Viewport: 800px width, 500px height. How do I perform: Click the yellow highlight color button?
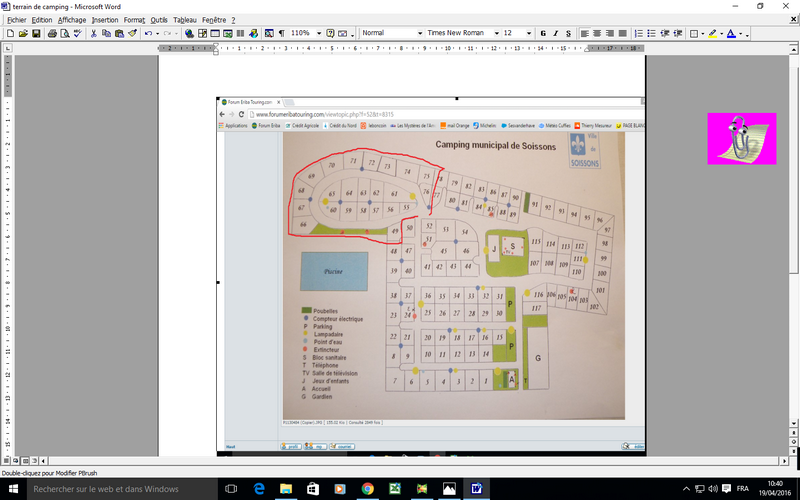pos(712,33)
